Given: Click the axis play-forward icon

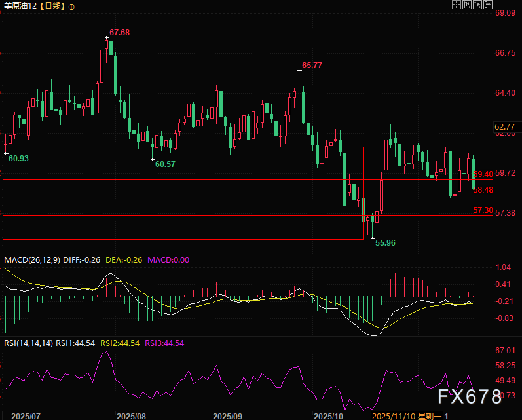Looking at the screenshot, I should (x=477, y=5).
